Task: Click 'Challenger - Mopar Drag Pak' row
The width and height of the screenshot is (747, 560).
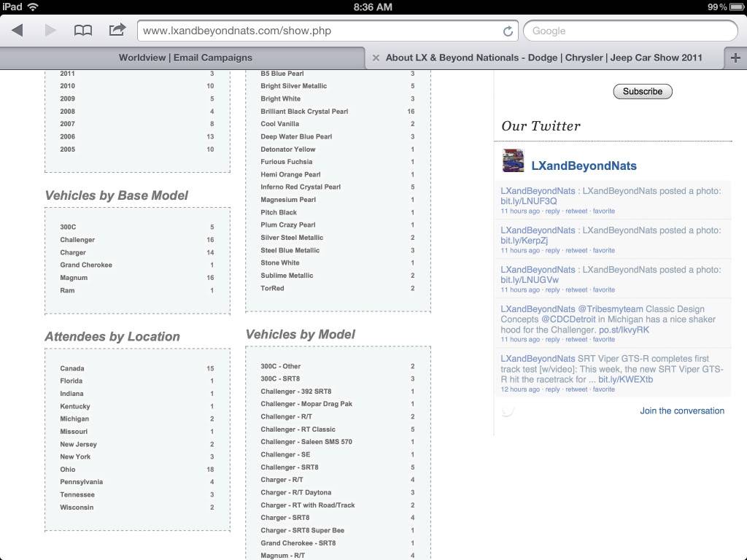Action: (x=338, y=404)
